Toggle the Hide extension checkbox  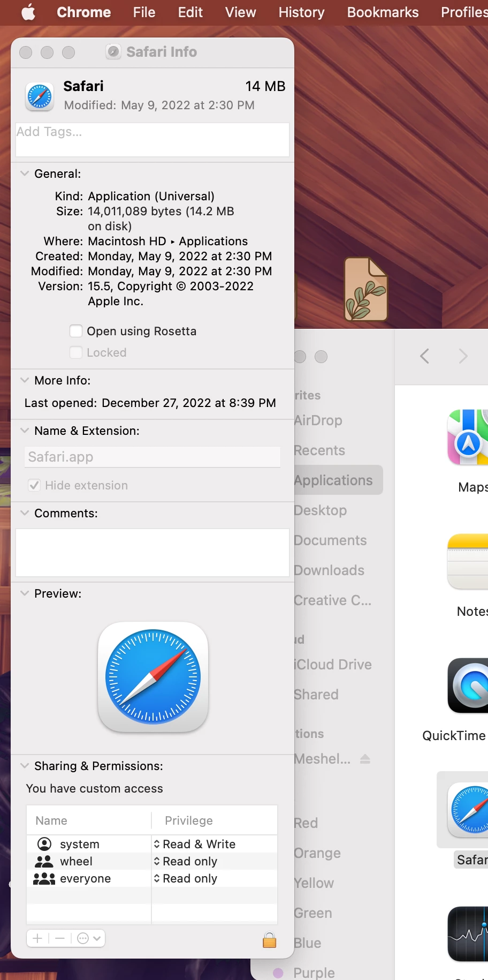coord(34,485)
